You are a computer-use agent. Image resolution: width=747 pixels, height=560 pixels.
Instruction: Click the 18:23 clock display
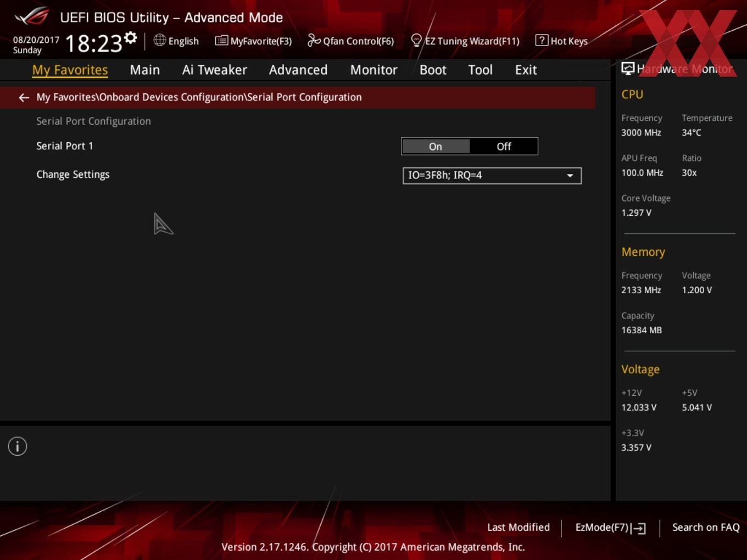[93, 43]
